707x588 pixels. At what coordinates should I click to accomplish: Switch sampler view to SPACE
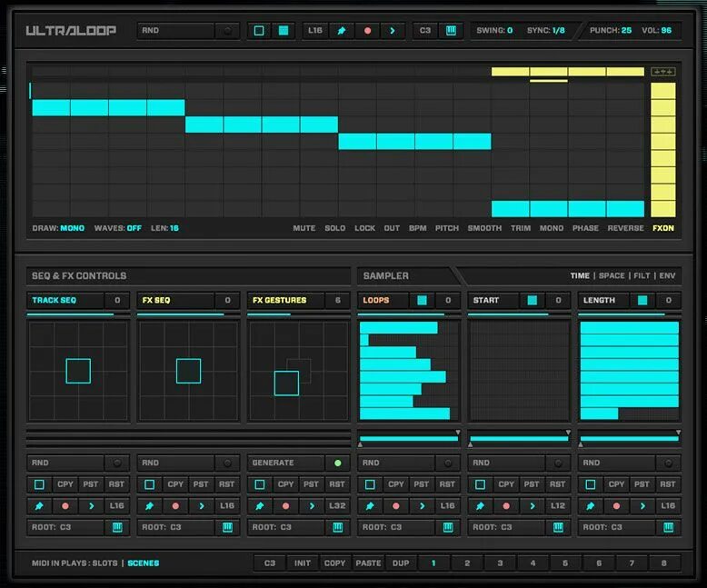click(x=612, y=275)
